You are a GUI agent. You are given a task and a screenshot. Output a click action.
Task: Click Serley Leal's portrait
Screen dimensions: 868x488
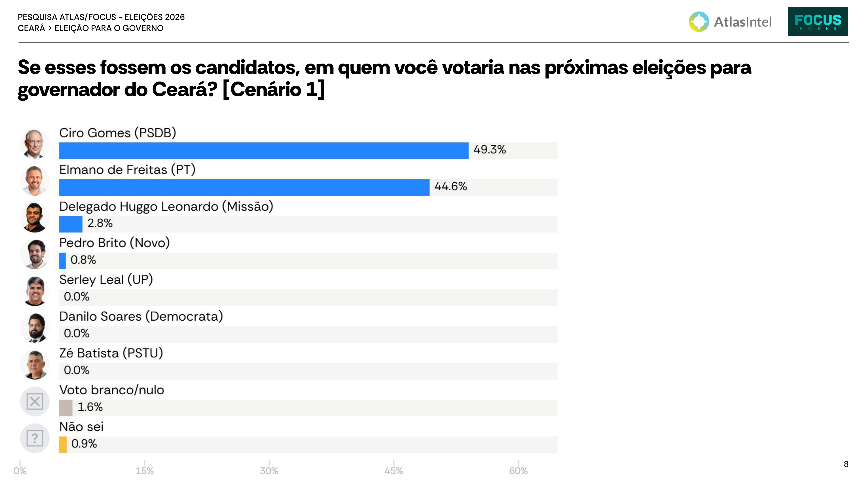click(x=35, y=291)
